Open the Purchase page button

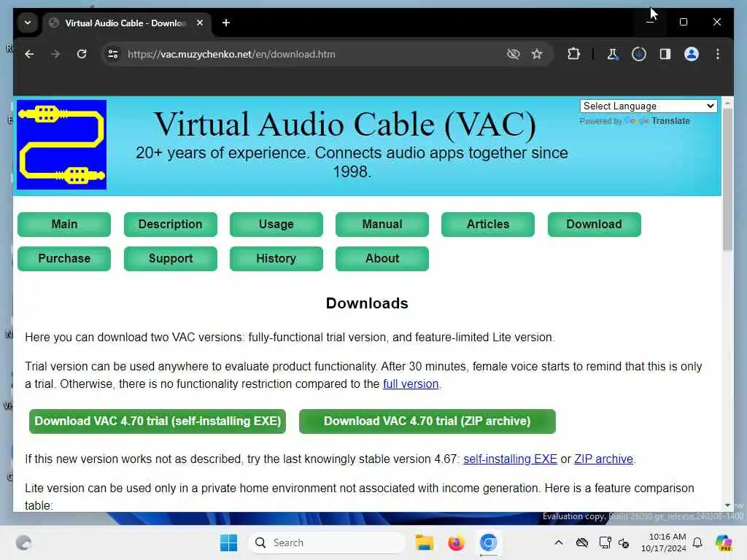(x=64, y=259)
